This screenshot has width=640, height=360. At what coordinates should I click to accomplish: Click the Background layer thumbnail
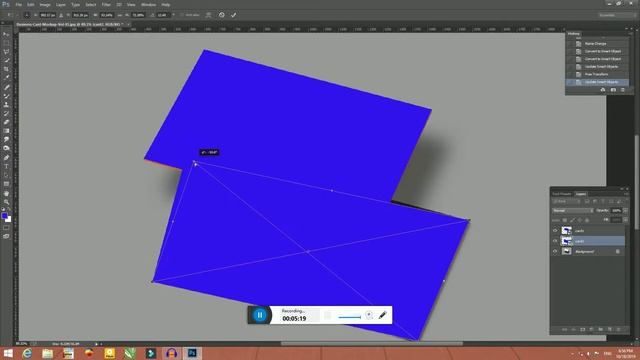pos(567,251)
